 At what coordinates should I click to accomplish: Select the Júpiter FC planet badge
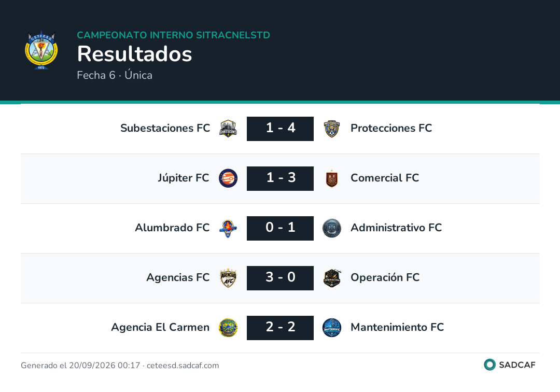click(228, 178)
